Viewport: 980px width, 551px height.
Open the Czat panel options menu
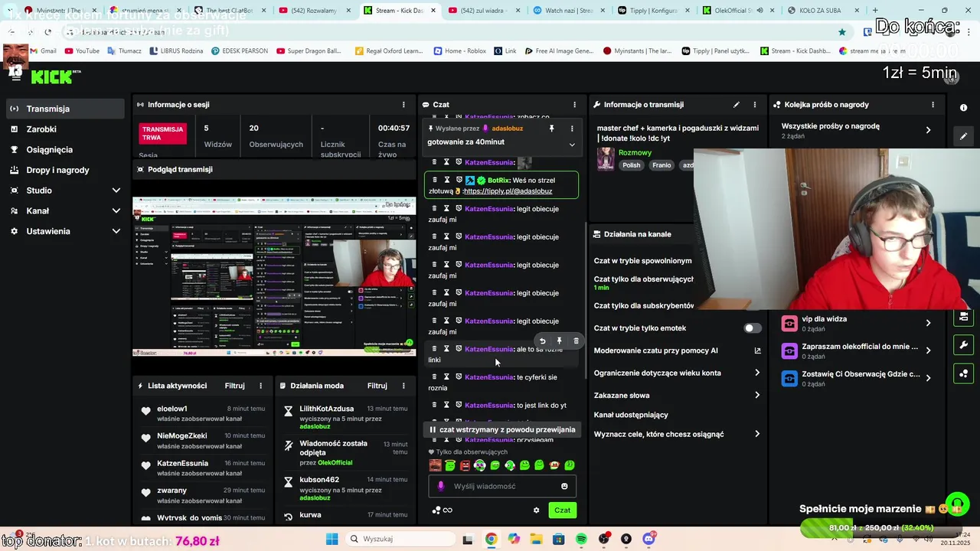click(x=574, y=104)
